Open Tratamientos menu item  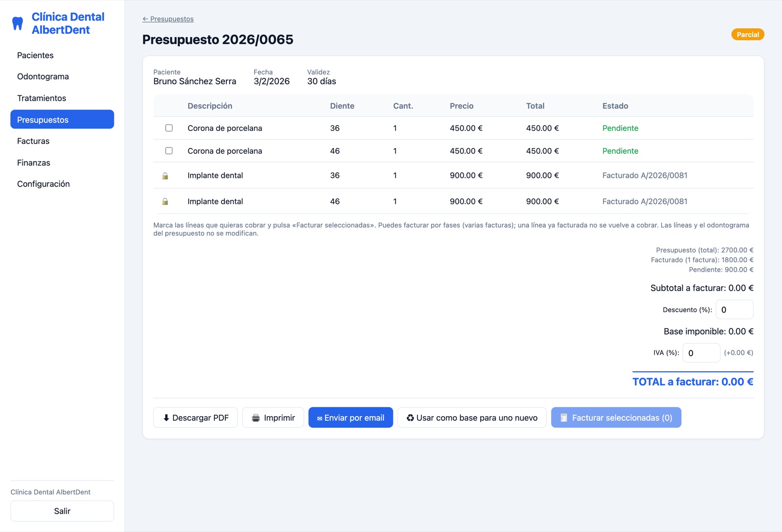click(62, 98)
